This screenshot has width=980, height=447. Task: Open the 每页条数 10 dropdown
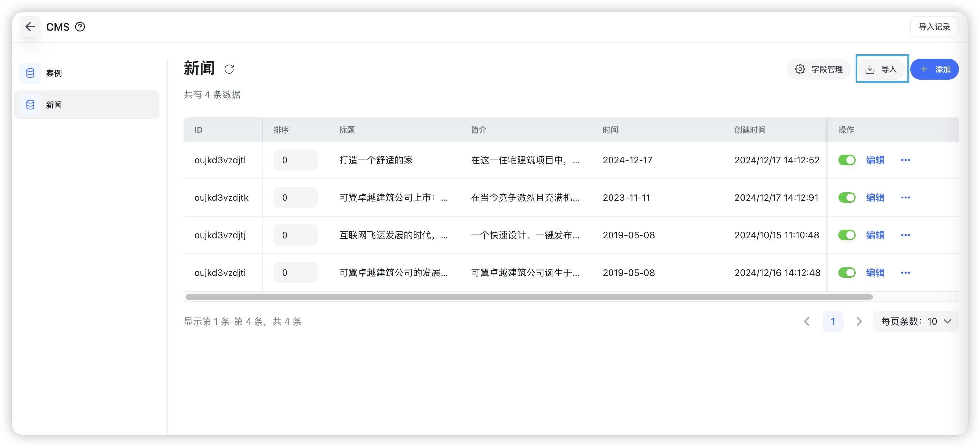(916, 322)
